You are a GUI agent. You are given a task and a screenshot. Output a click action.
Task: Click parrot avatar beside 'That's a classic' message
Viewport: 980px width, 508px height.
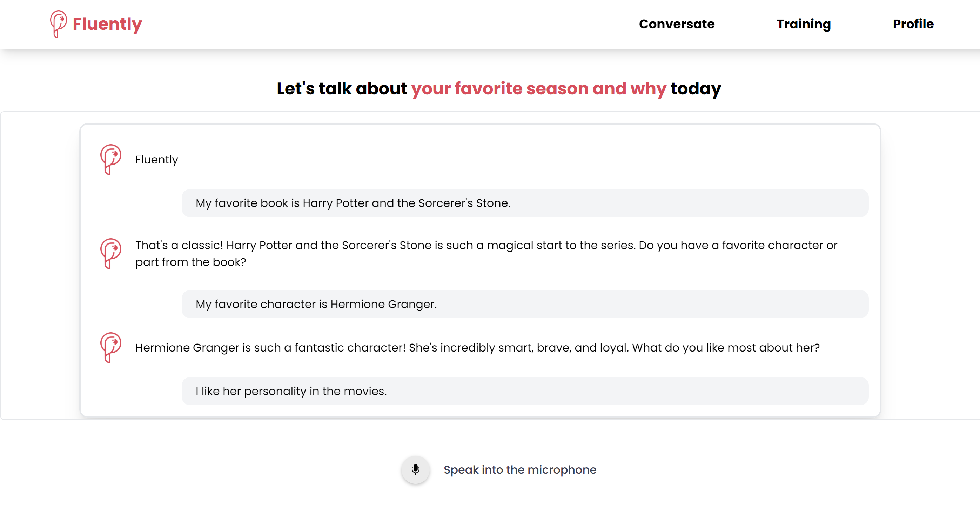pos(110,253)
